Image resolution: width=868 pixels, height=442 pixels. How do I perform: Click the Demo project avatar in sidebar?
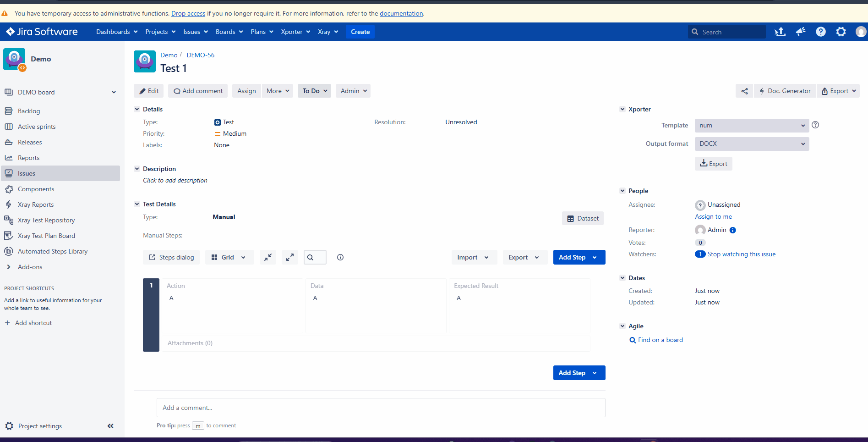click(x=15, y=60)
